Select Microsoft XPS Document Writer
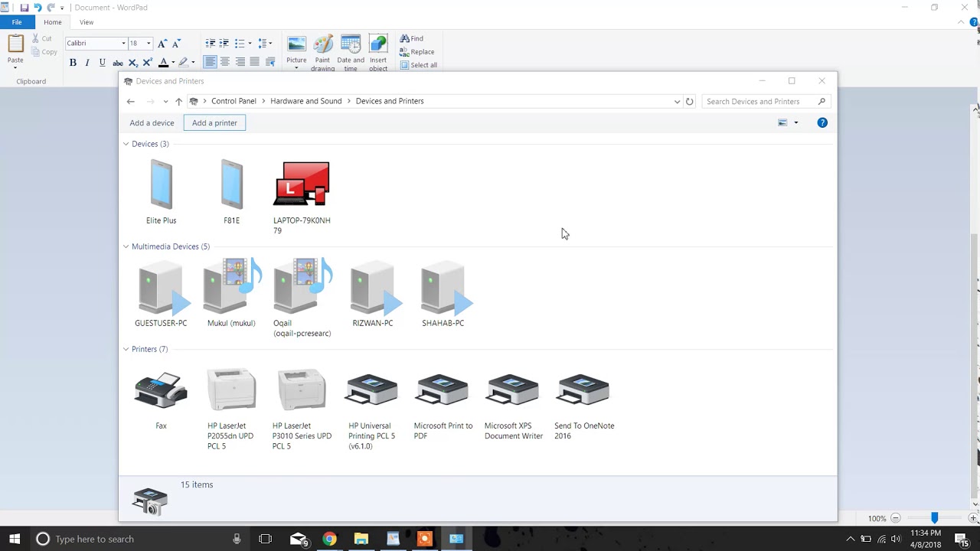 point(513,406)
